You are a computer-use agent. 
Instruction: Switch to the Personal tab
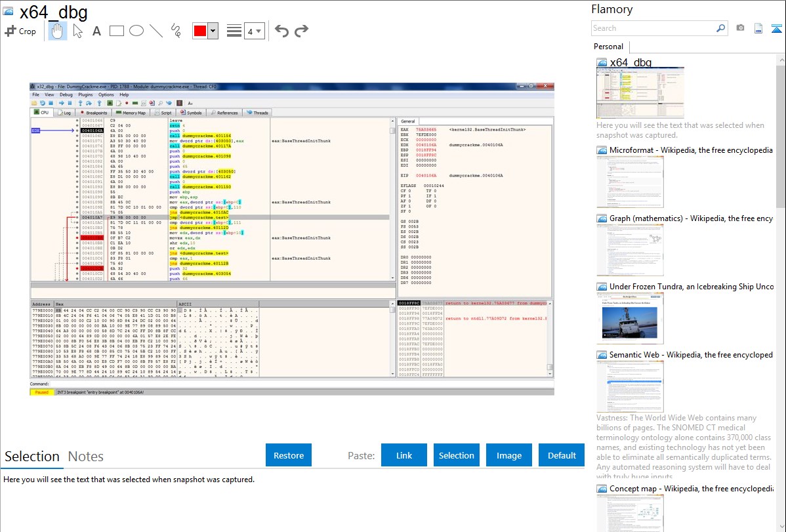coord(608,46)
